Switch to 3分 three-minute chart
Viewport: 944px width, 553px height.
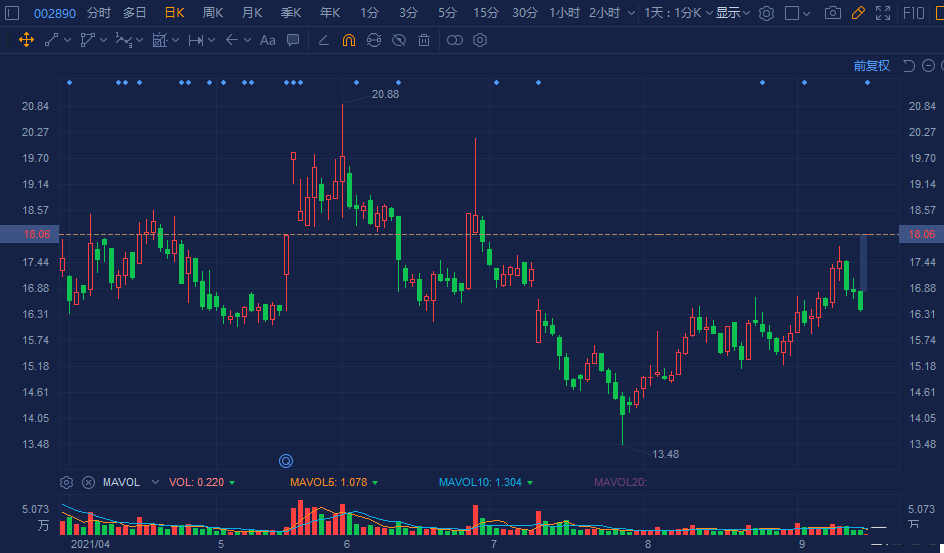tap(408, 13)
